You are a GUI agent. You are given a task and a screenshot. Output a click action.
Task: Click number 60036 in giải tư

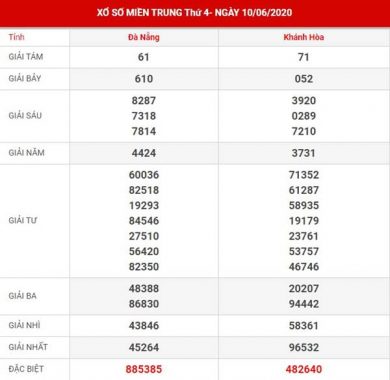click(144, 175)
